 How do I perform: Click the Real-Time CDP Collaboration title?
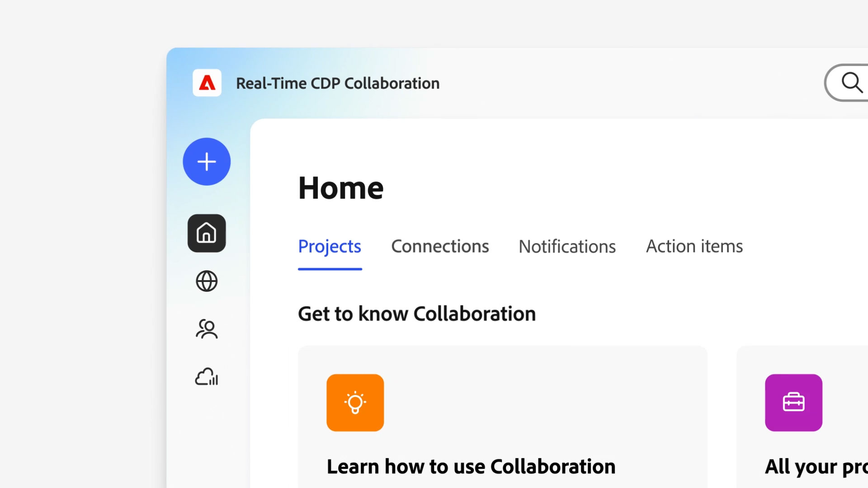tap(338, 84)
